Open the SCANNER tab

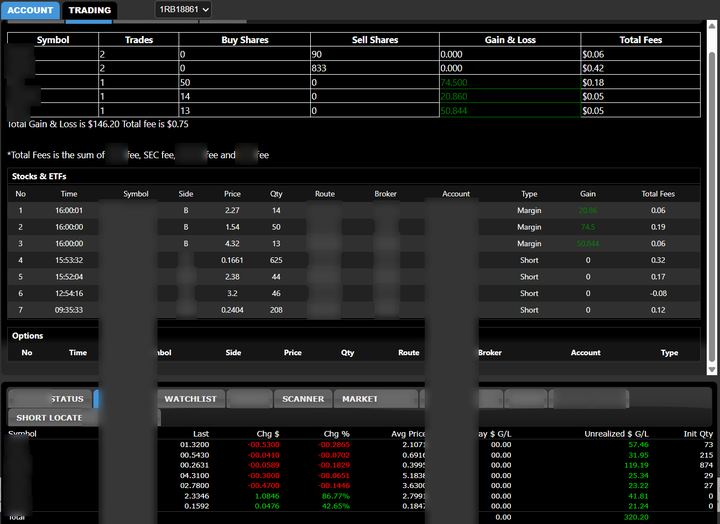coord(303,399)
